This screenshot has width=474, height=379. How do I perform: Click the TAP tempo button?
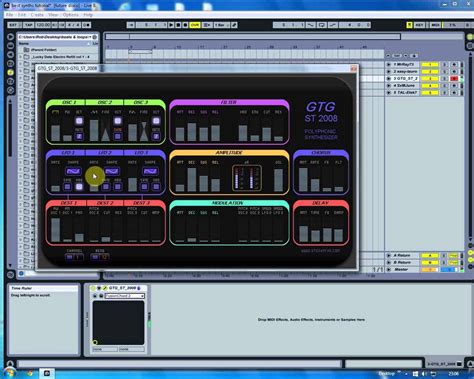pyautogui.click(x=28, y=25)
